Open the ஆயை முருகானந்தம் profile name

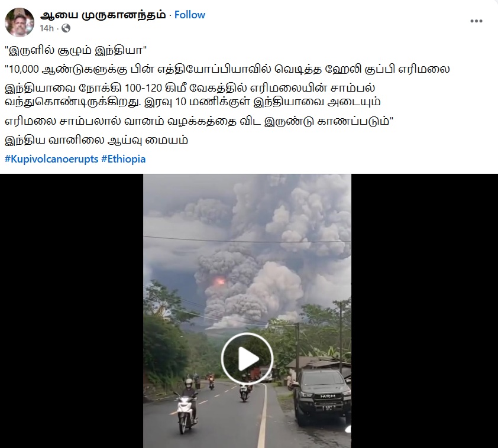(x=103, y=15)
